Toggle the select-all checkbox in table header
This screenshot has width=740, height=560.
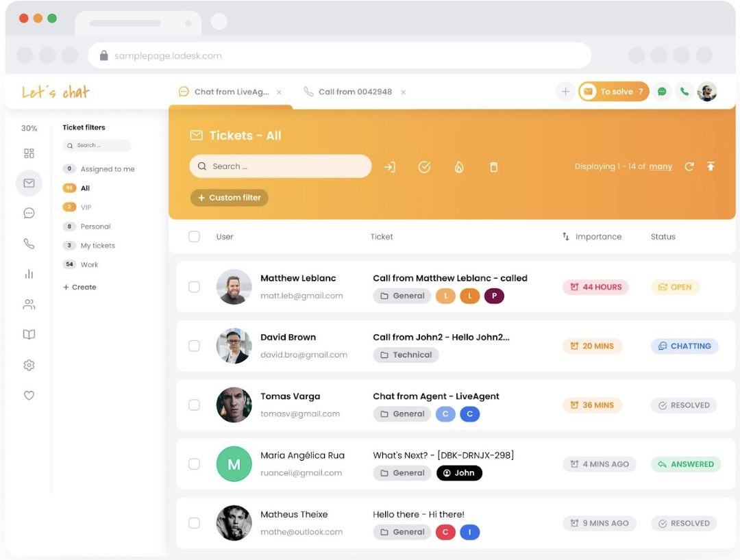194,236
